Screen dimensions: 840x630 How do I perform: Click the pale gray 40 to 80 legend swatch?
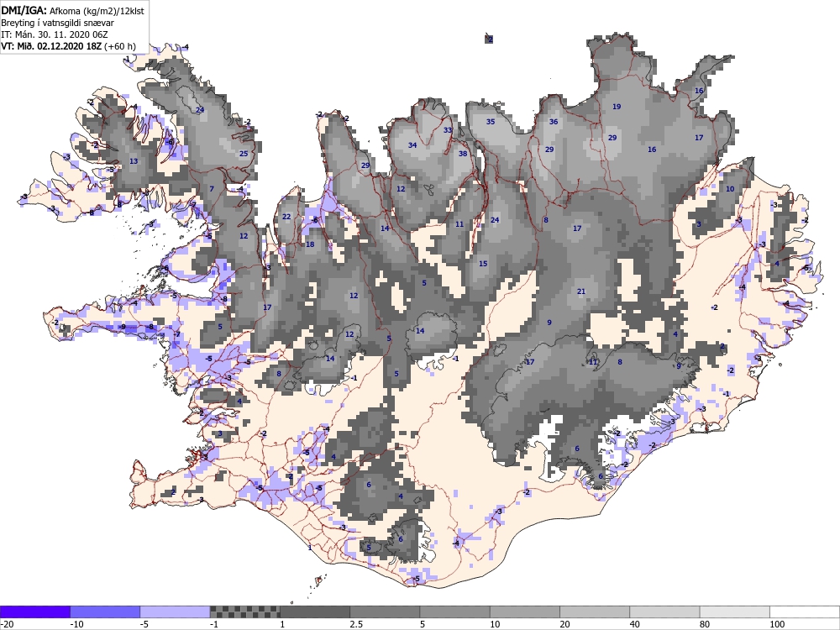click(x=664, y=612)
